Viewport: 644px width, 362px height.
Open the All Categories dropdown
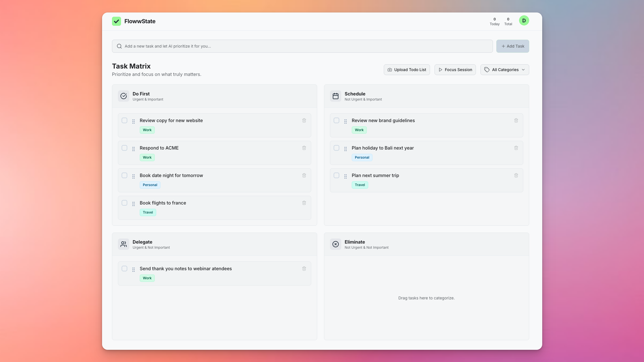[505, 70]
